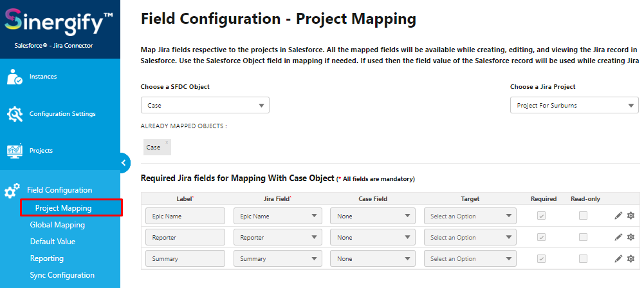Click the pencil edit icon for Summary row
Screen dimensions: 644x288
pyautogui.click(x=618, y=258)
